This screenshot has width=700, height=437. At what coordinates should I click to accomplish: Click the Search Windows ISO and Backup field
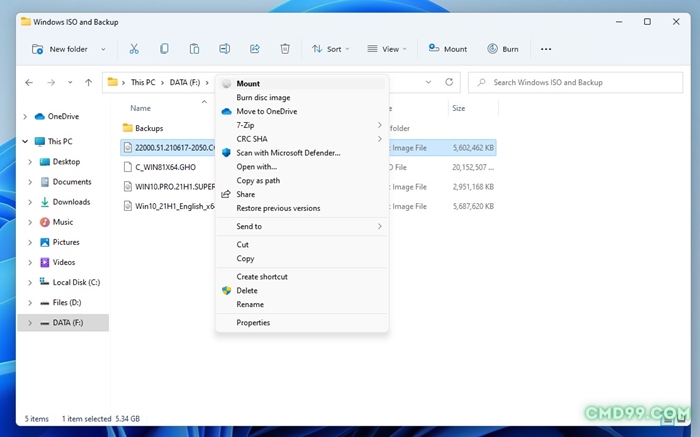[575, 83]
